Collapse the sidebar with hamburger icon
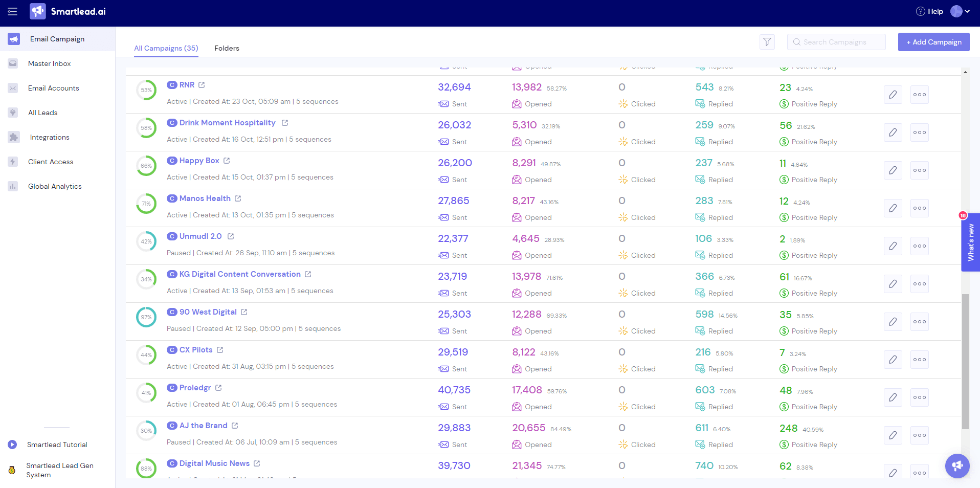The image size is (980, 488). 12,11
